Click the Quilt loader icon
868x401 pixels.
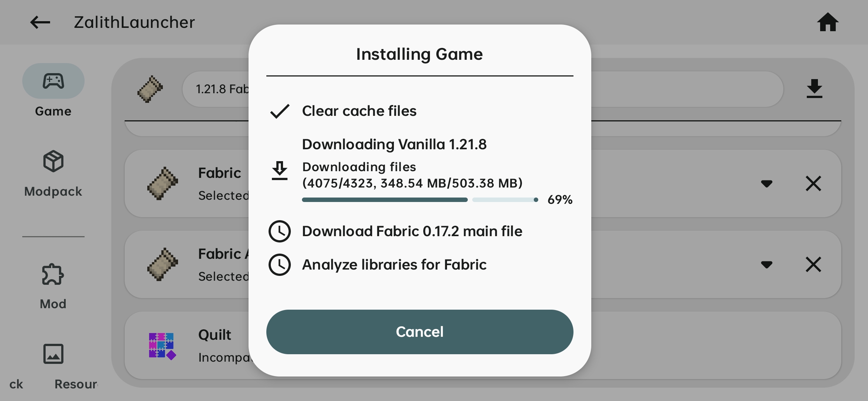point(162,345)
